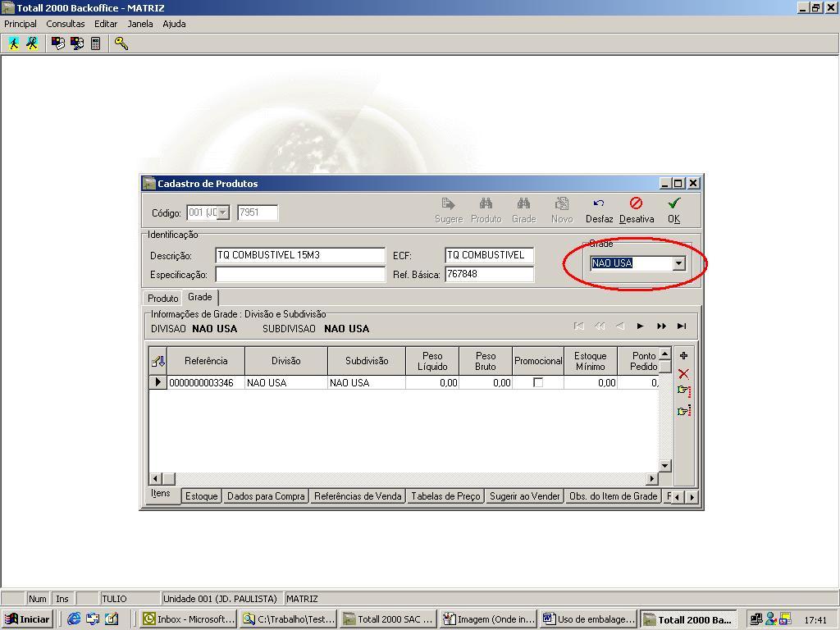The image size is (840, 630).
Task: Click the edit-sort icon in grid header
Action: (x=158, y=361)
